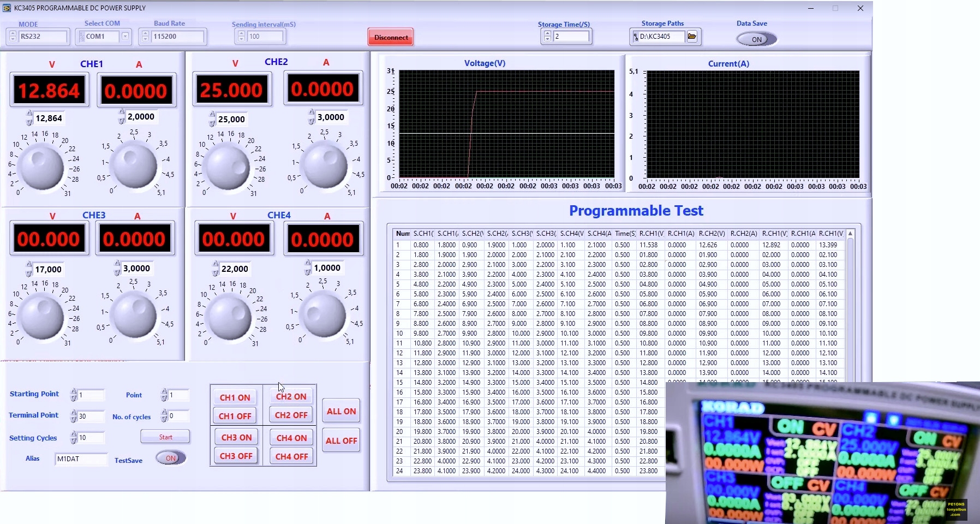Click the Start button for programmable test
The image size is (980, 524).
[165, 437]
